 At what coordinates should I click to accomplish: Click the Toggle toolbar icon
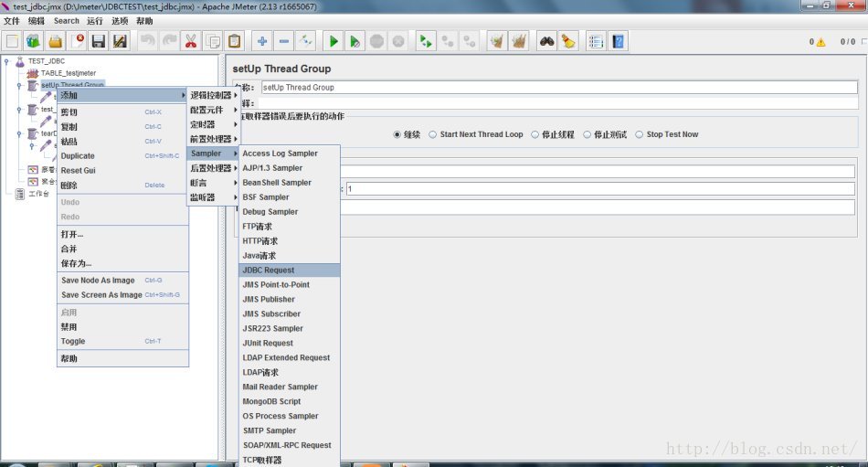(305, 41)
